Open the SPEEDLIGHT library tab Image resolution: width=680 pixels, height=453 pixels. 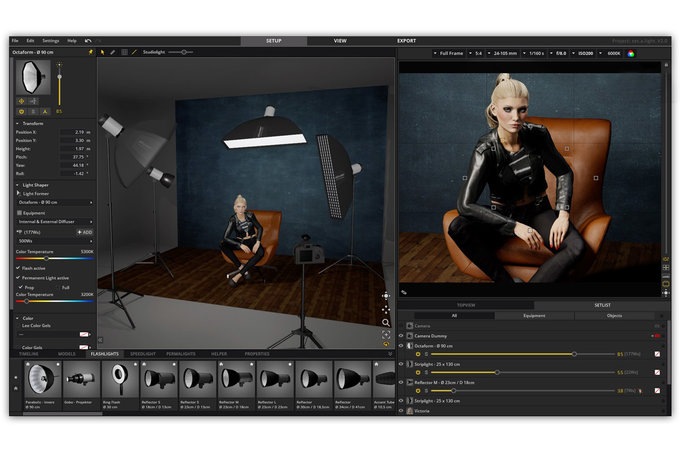(143, 354)
